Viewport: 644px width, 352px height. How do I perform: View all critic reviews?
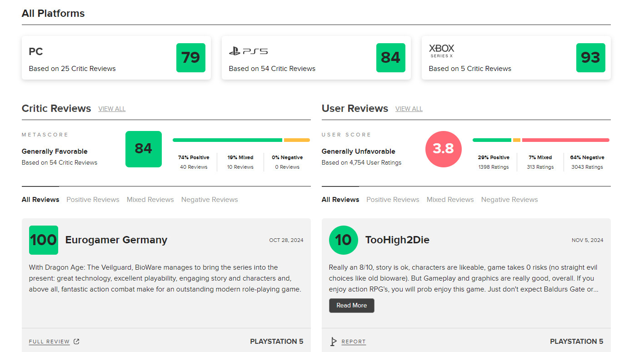(x=112, y=109)
